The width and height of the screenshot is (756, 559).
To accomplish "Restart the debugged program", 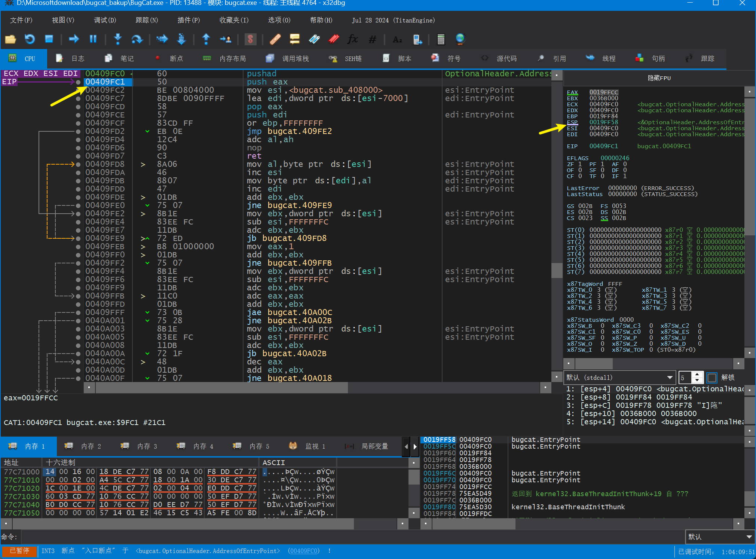I will tap(30, 39).
